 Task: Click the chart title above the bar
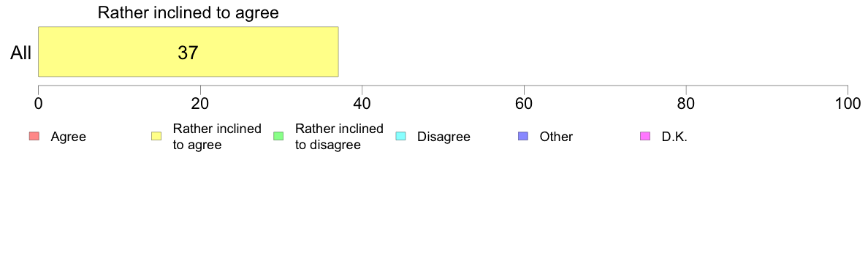point(189,12)
